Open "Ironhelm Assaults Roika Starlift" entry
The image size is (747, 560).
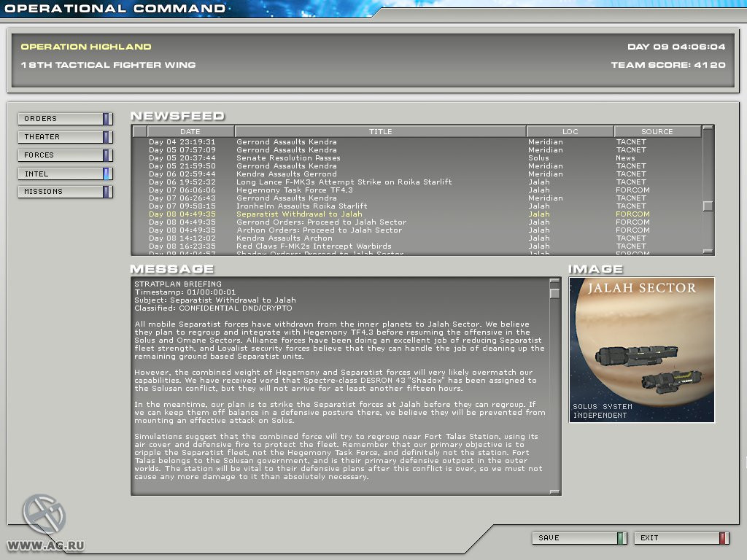417,206
